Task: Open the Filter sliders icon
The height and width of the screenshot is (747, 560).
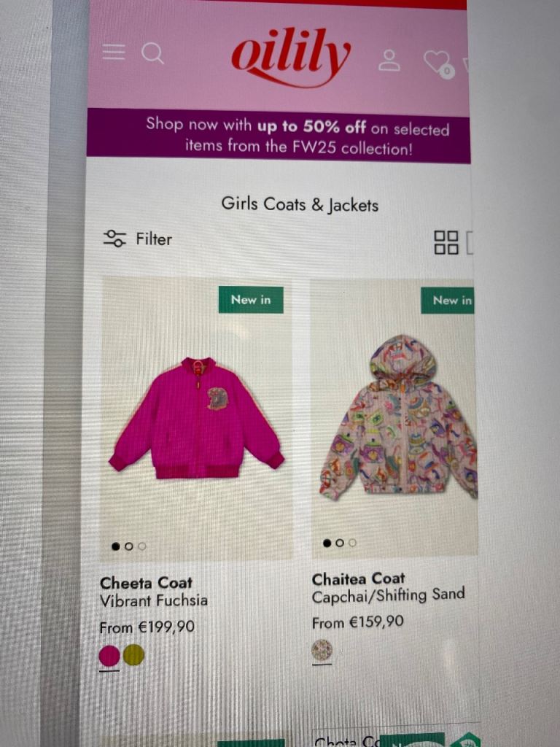Action: pyautogui.click(x=114, y=239)
